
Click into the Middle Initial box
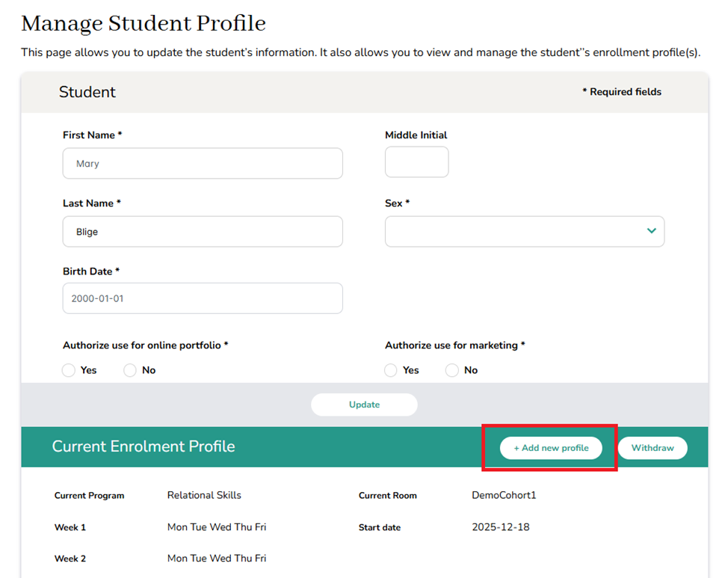click(x=416, y=162)
